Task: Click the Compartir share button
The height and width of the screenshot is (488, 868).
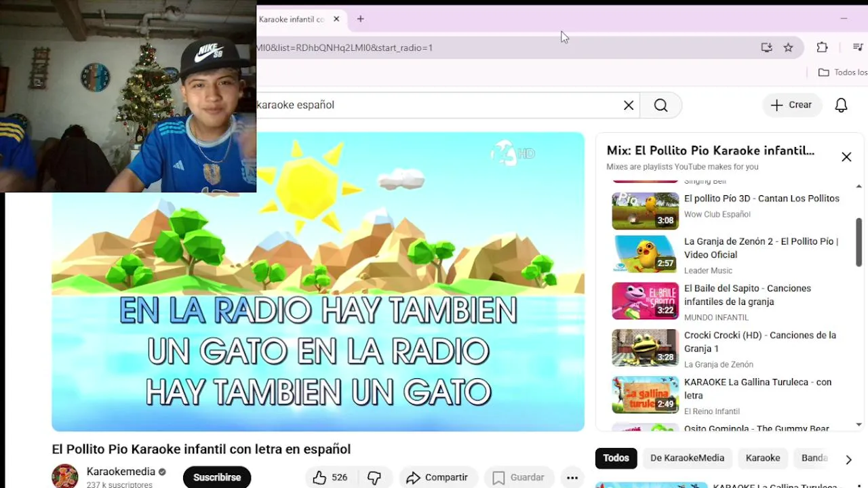Action: pos(437,478)
